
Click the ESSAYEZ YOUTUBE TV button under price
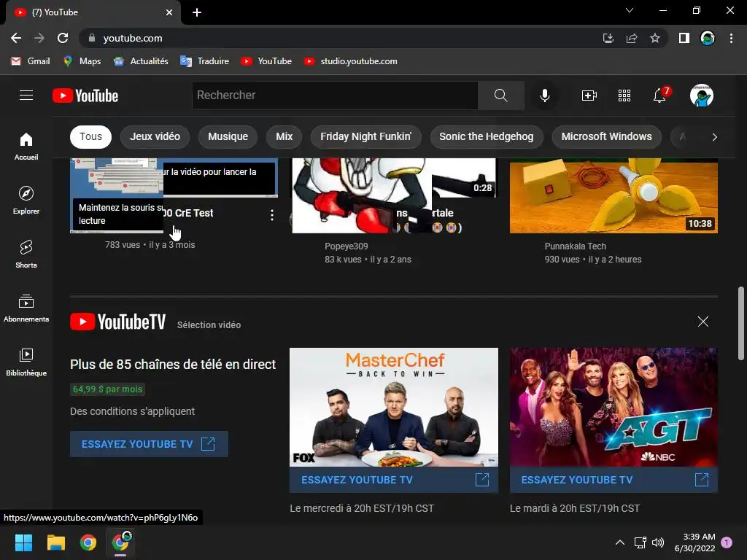point(149,444)
